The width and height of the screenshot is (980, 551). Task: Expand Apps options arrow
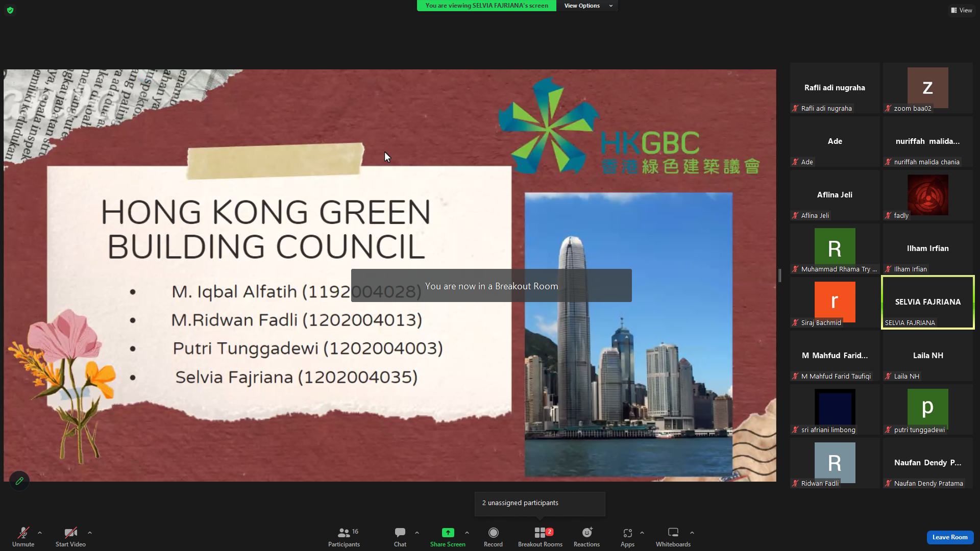(x=642, y=533)
